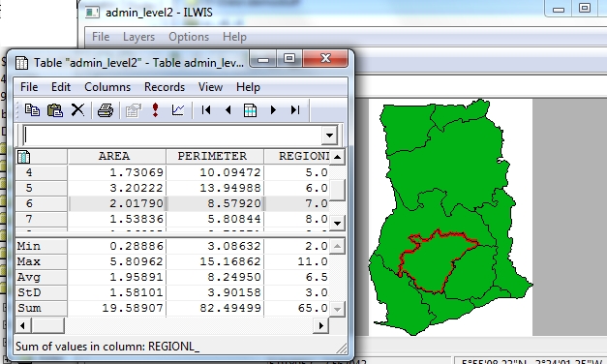Click the horizontal scrollbar right arrow
The width and height of the screenshot is (607, 364).
320,325
